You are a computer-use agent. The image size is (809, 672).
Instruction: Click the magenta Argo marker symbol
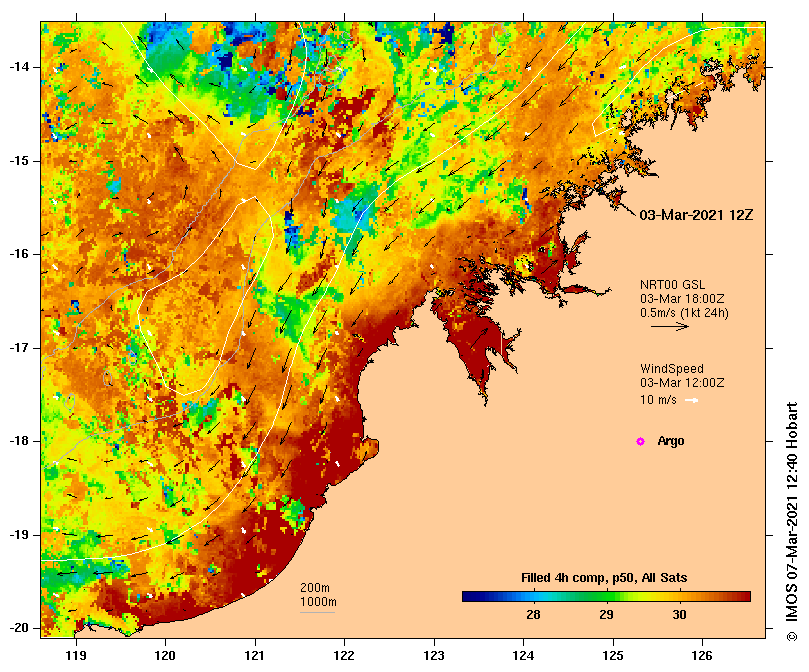point(640,441)
